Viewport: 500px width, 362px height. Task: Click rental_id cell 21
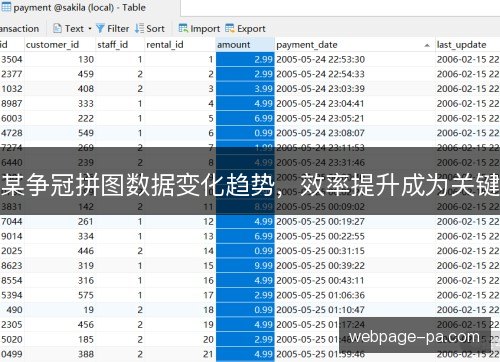click(x=180, y=354)
